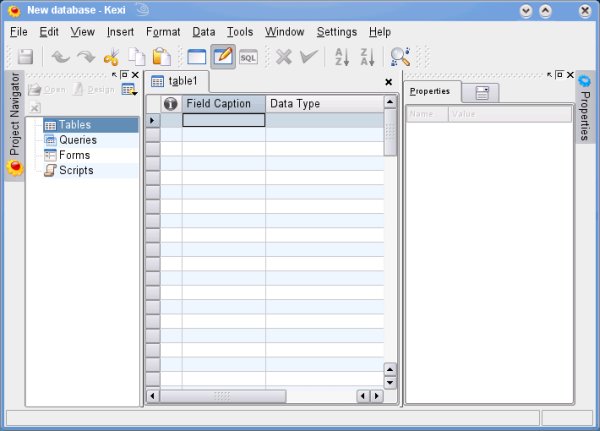Toggle Design view pencil icon
Viewport: 600px width, 431px height.
(x=223, y=57)
